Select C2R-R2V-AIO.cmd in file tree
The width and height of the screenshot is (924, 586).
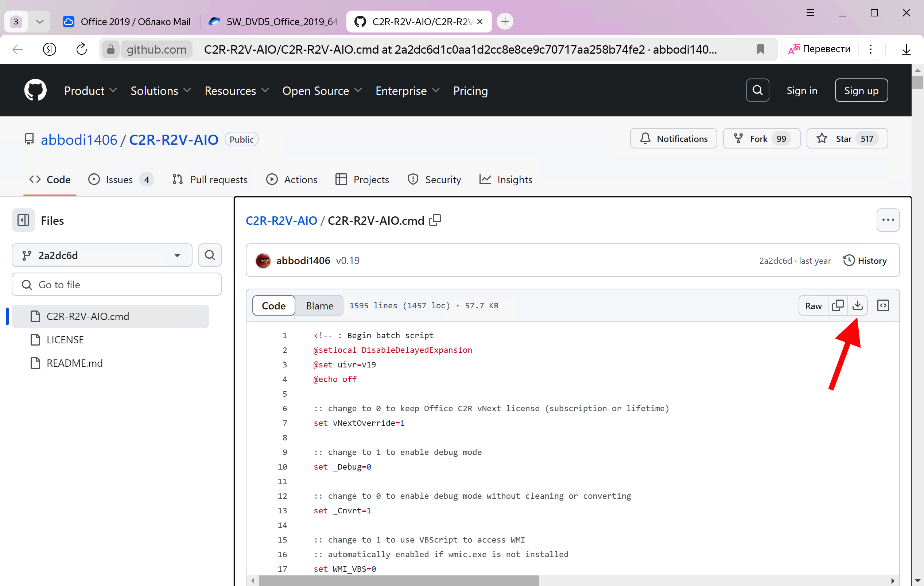click(x=110, y=316)
